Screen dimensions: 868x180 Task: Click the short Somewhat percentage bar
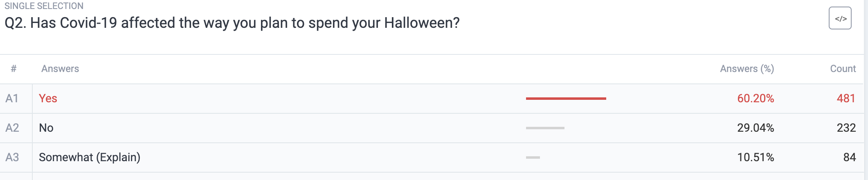coord(533,157)
